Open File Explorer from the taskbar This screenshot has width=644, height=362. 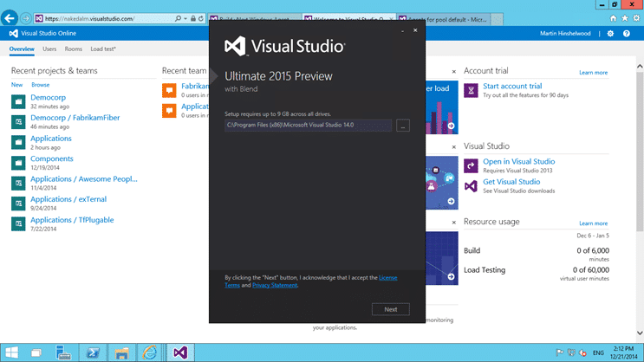coord(121,352)
